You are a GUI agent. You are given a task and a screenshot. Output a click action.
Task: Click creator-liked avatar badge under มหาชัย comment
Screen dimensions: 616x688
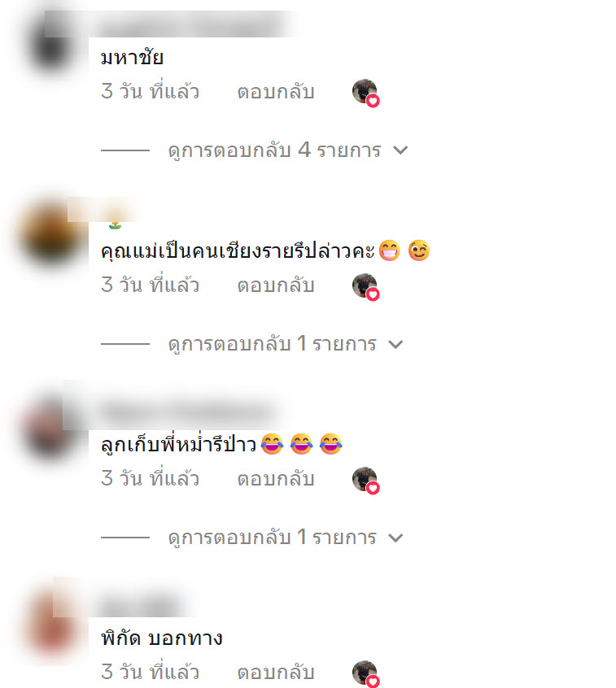pos(365,93)
